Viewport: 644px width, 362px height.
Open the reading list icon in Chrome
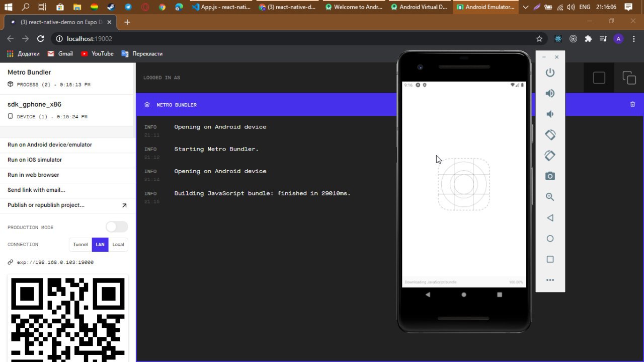click(603, 39)
